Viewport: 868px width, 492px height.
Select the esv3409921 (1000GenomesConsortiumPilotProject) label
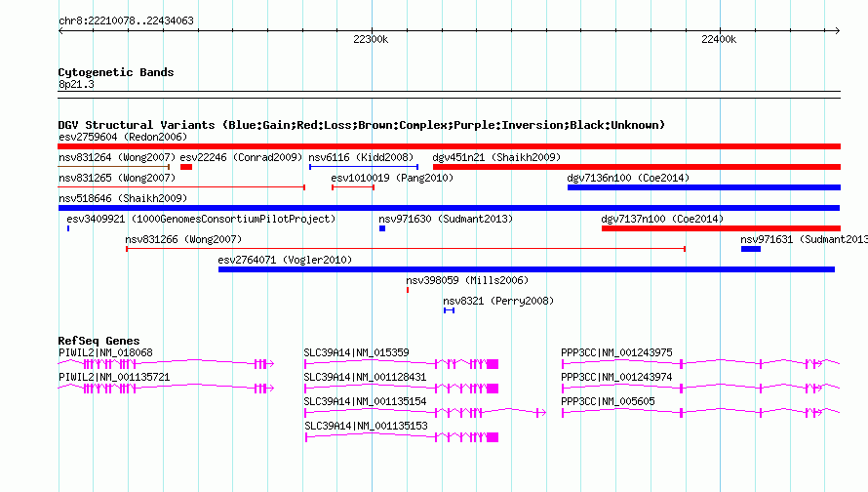(201, 219)
